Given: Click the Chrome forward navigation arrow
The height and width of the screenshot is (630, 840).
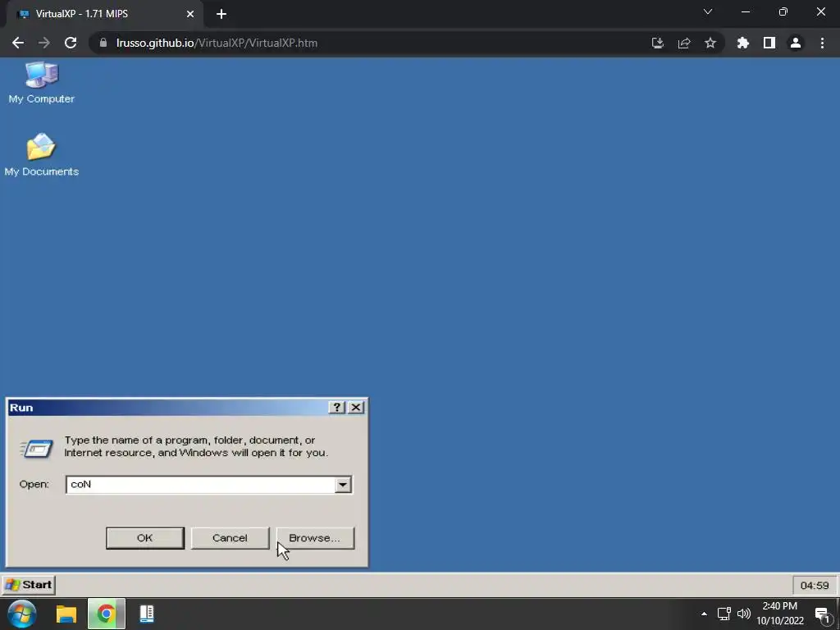Looking at the screenshot, I should click(44, 43).
